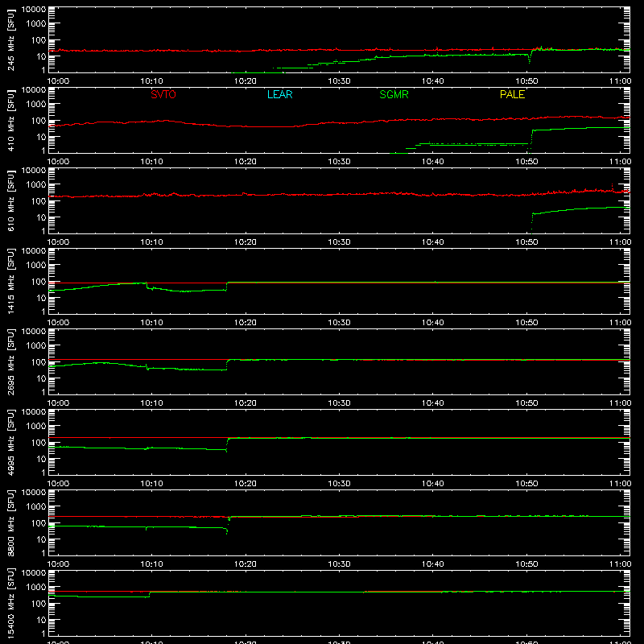Select the 245 MHz [SFU] axis title
Image resolution: width=644 pixels, height=644 pixels.
[x=10, y=39]
